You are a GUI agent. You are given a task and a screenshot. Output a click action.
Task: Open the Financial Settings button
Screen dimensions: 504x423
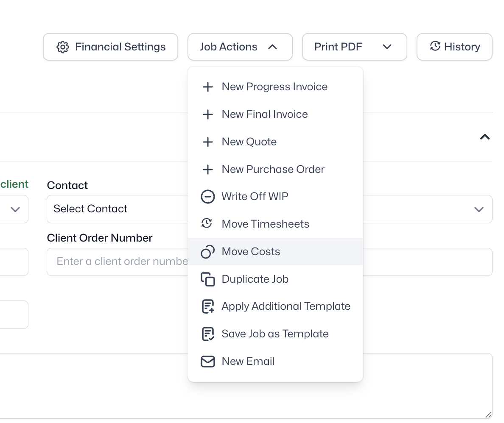(110, 47)
